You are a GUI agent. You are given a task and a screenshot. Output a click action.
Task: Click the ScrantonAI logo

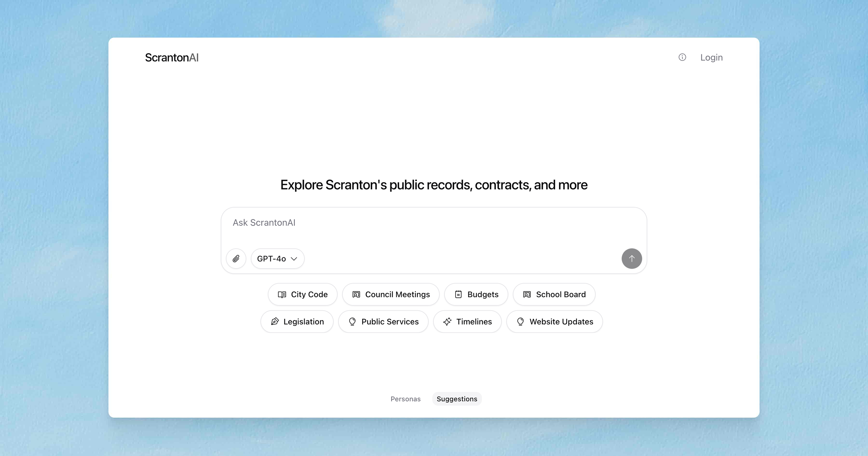click(x=172, y=58)
